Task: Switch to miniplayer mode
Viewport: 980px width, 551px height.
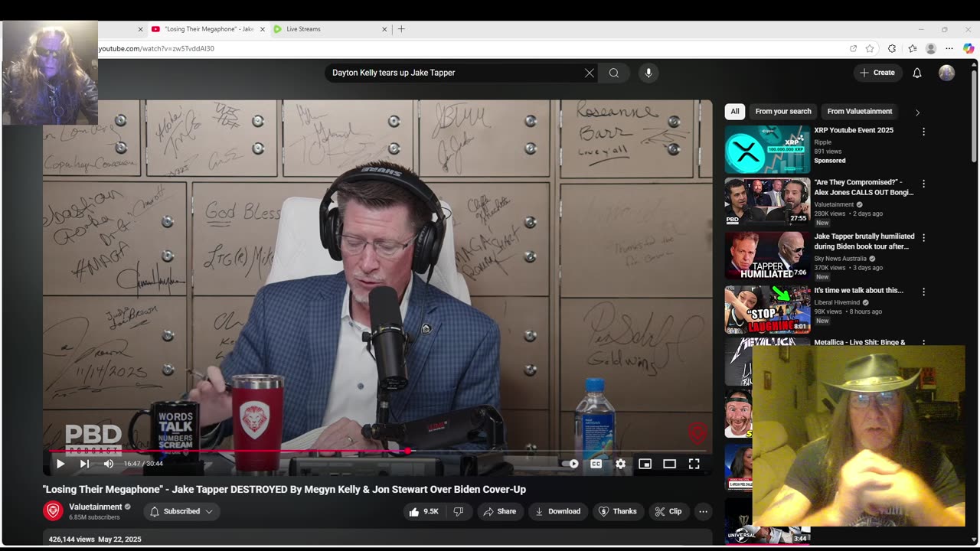Action: pos(645,464)
